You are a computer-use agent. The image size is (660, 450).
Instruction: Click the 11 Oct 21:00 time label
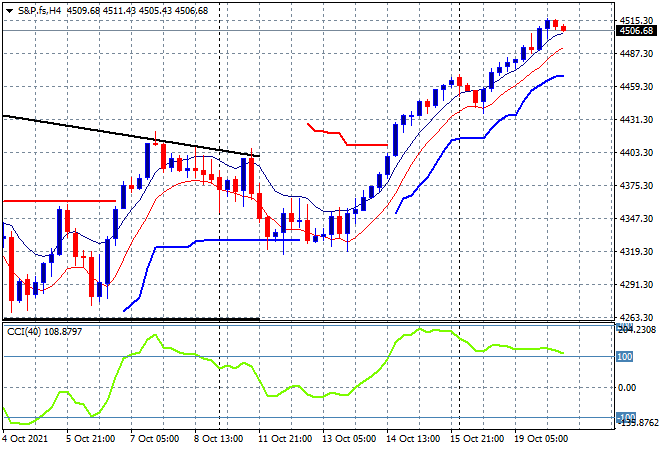pos(285,439)
